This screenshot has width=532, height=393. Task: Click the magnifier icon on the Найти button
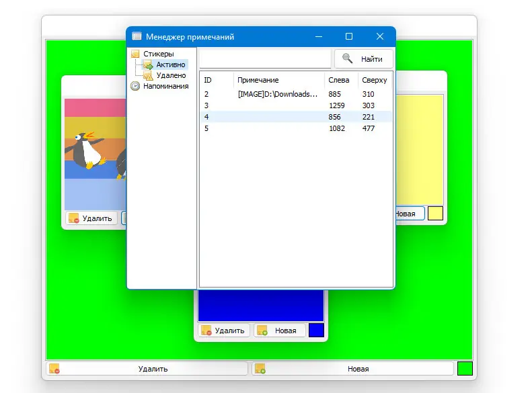(x=347, y=58)
